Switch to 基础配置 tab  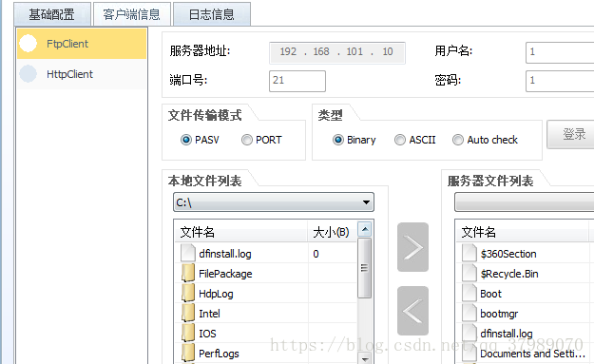click(52, 14)
